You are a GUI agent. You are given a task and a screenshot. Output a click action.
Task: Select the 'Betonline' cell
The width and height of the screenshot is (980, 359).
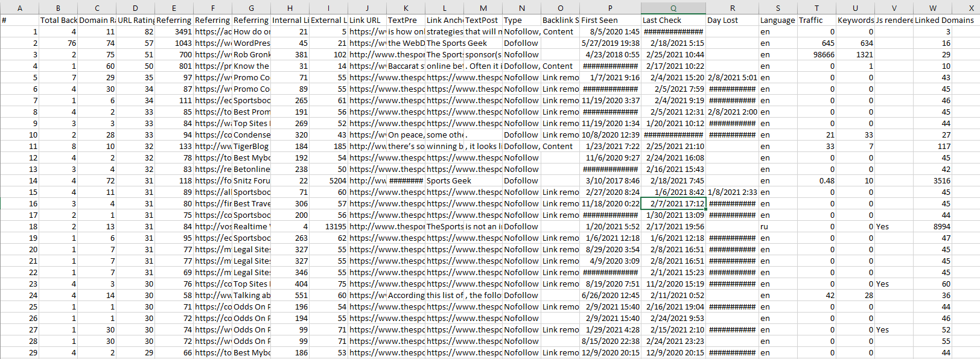point(251,169)
